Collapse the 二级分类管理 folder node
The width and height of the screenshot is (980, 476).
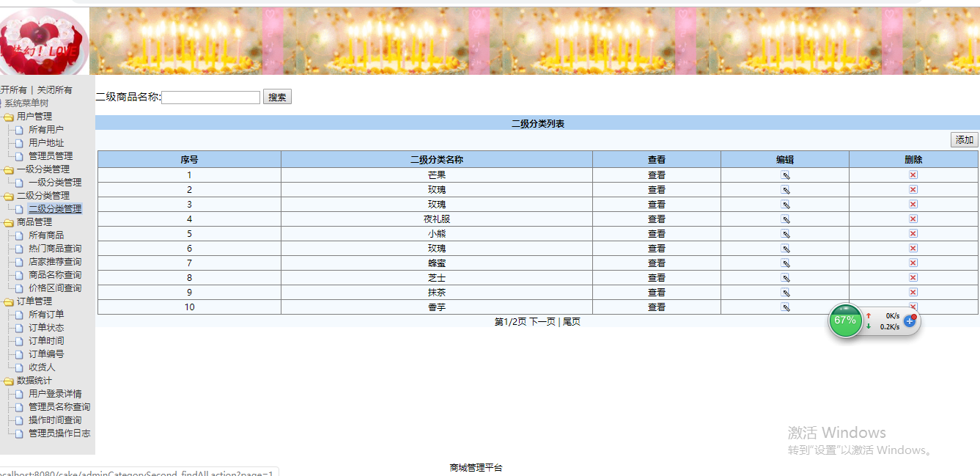9,196
